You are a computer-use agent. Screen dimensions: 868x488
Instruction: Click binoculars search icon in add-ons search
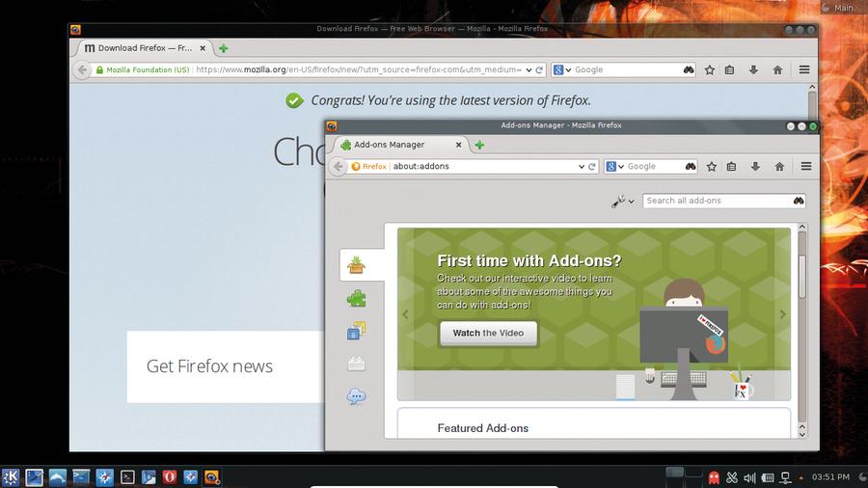coord(799,201)
